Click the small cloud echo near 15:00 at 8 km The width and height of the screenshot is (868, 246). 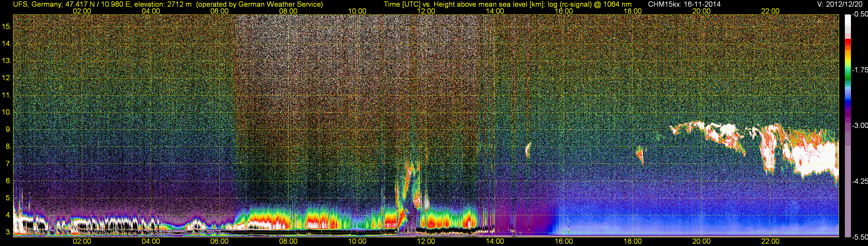click(x=528, y=149)
